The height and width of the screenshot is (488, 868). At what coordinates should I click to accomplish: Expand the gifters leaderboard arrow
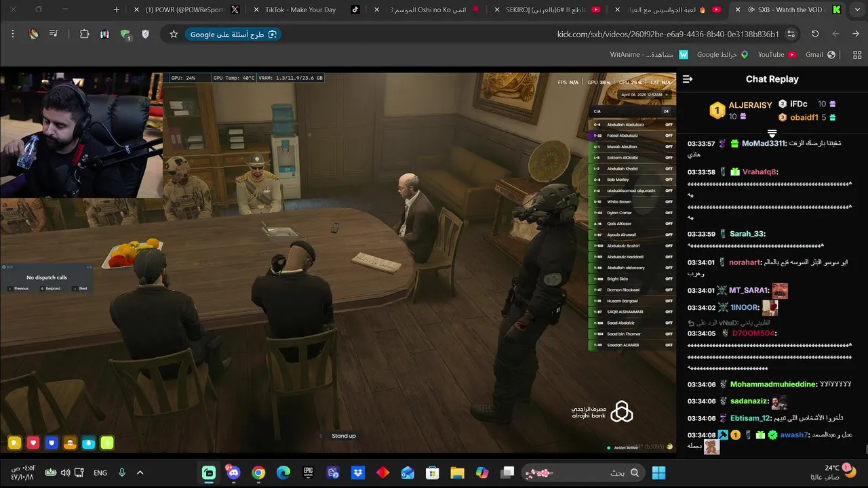point(772,134)
